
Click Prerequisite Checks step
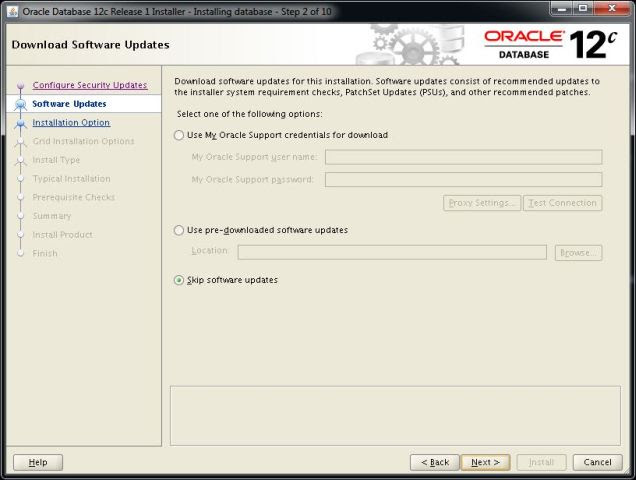pos(73,197)
